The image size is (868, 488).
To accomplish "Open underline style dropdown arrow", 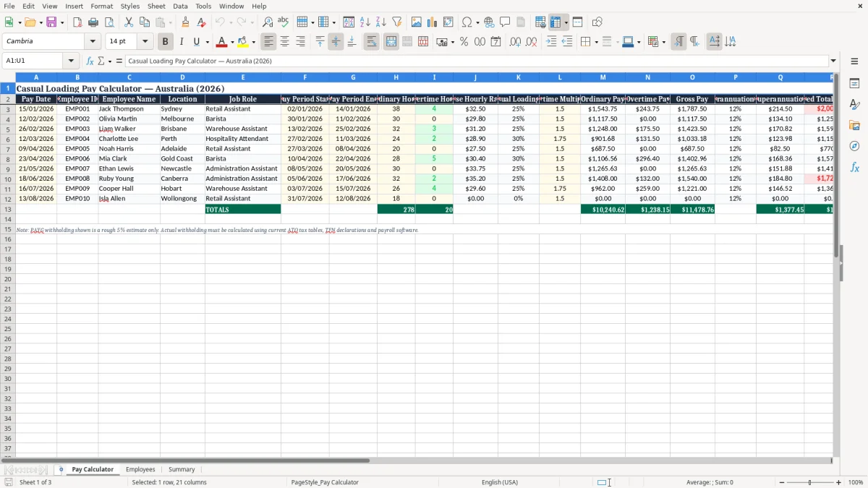I will point(207,42).
